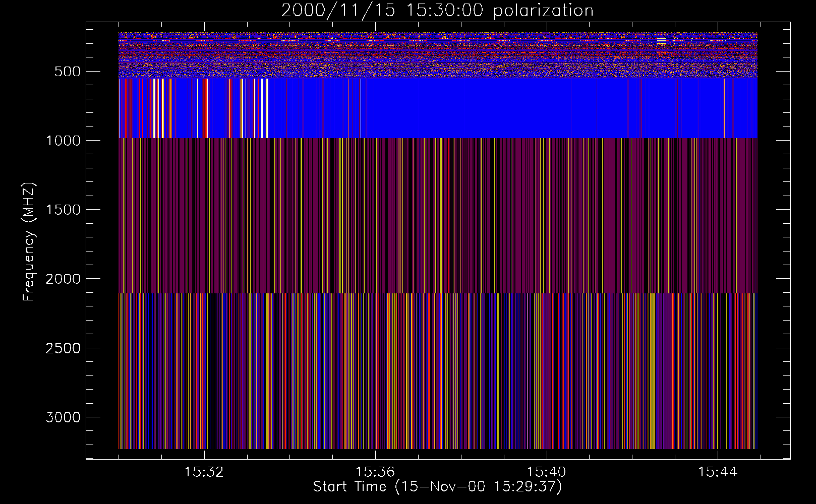Click the multicolored striped band near 2500 MHz
The height and width of the screenshot is (504, 816).
point(438,371)
